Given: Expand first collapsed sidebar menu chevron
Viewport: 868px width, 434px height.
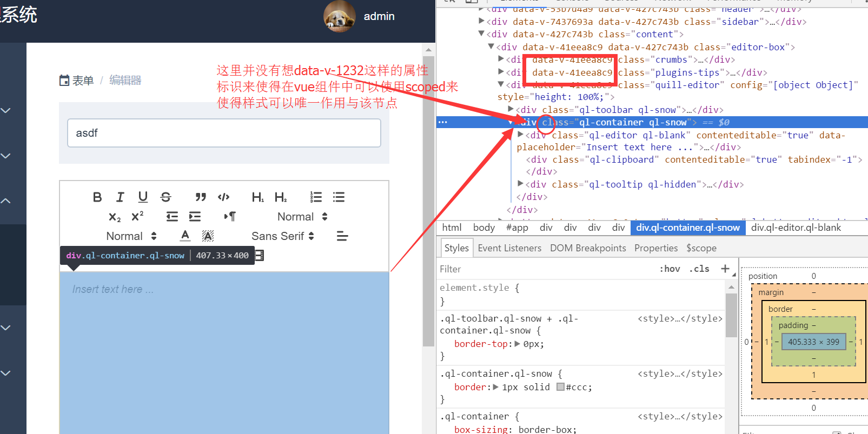Looking at the screenshot, I should (x=6, y=110).
